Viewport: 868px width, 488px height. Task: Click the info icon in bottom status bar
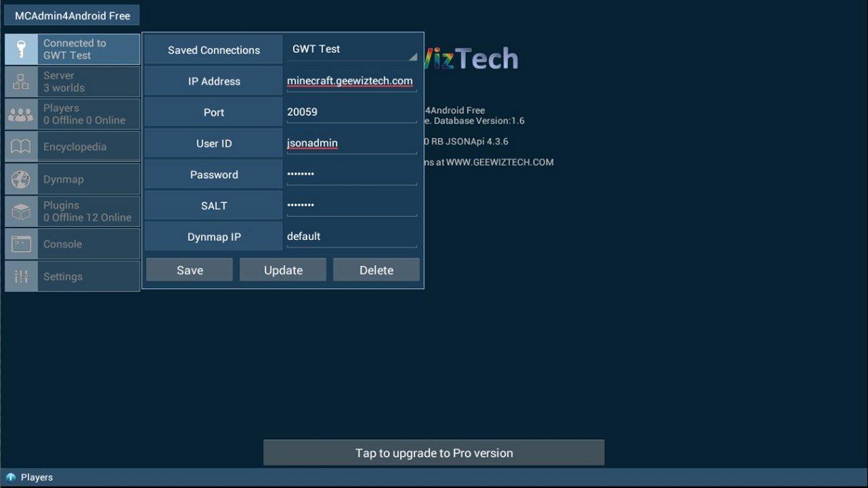11,477
